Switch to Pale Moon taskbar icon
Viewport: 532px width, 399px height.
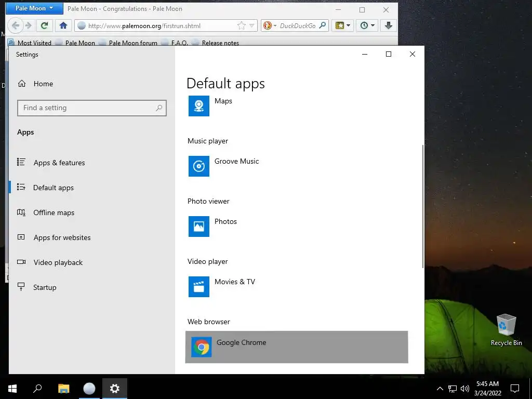pos(89,389)
